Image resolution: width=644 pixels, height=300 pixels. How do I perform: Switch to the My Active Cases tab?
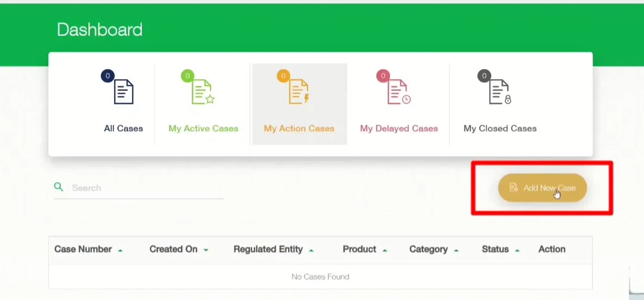(x=203, y=104)
